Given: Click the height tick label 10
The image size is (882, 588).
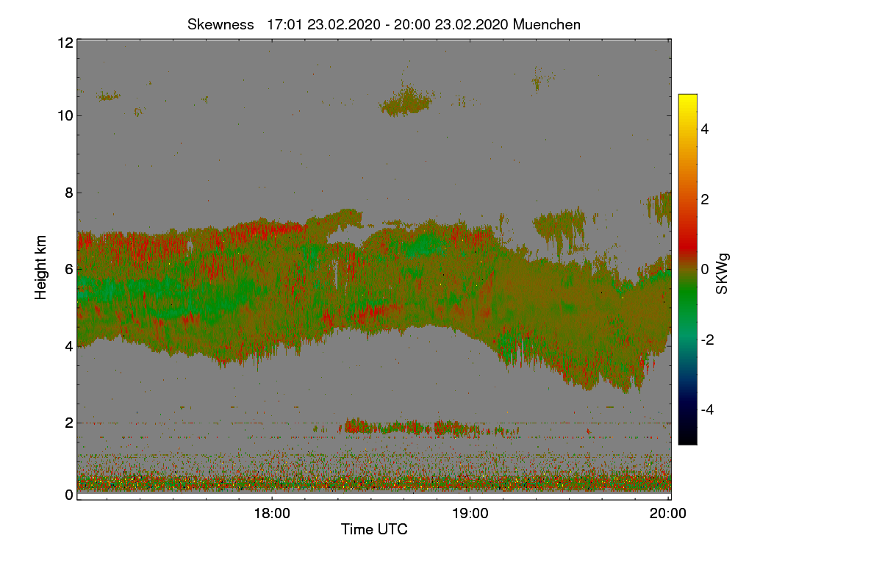Looking at the screenshot, I should click(x=65, y=115).
